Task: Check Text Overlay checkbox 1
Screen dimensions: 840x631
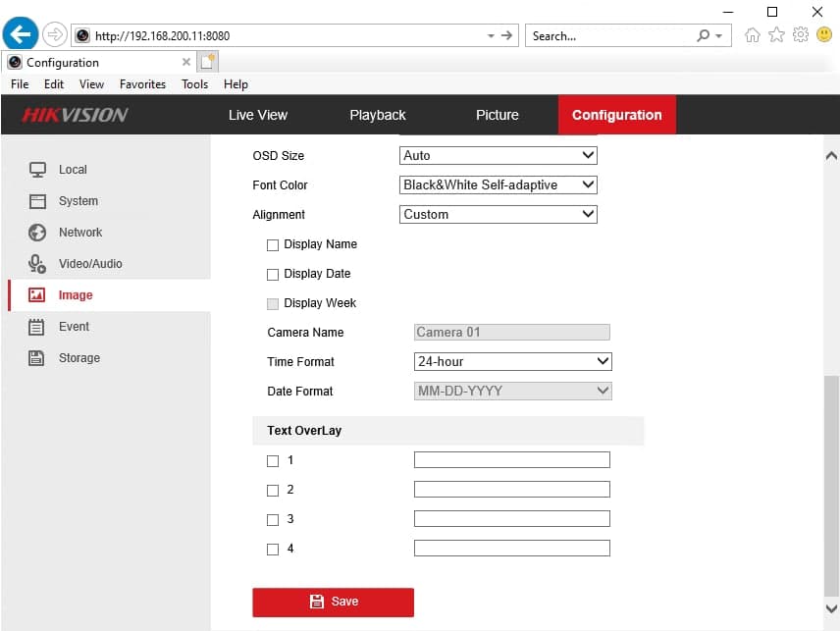Action: tap(273, 460)
